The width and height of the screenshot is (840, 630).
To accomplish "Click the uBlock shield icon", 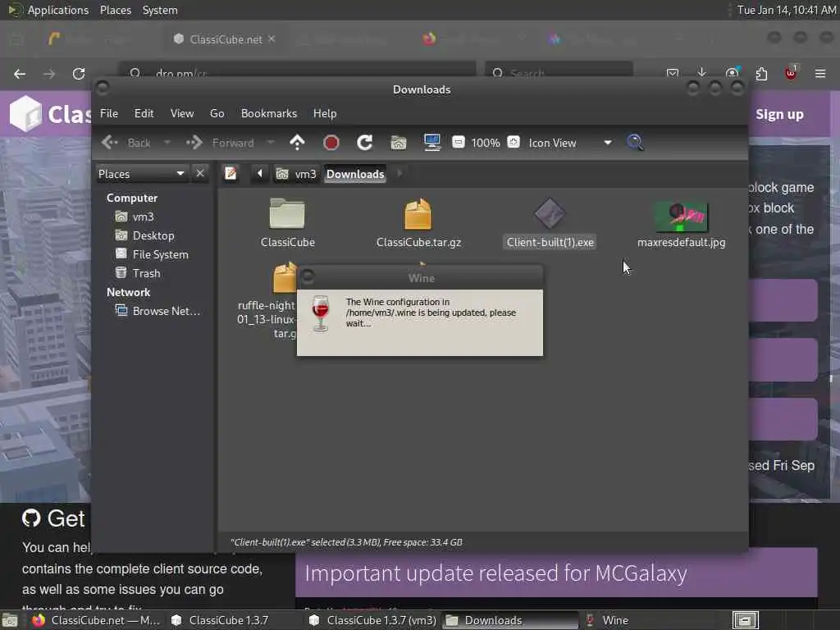I will [791, 73].
